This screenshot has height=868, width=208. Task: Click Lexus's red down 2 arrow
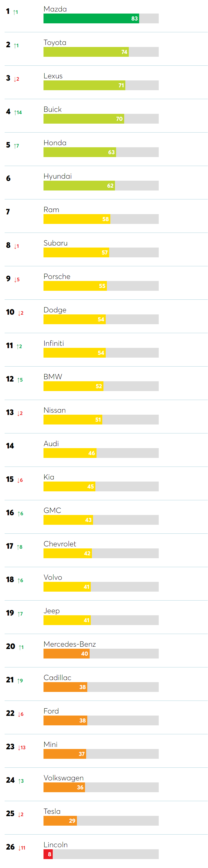point(16,79)
